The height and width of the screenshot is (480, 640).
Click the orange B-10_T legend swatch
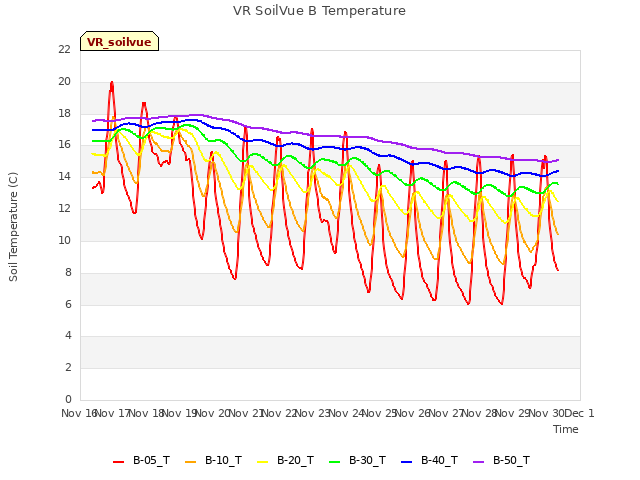pyautogui.click(x=190, y=462)
